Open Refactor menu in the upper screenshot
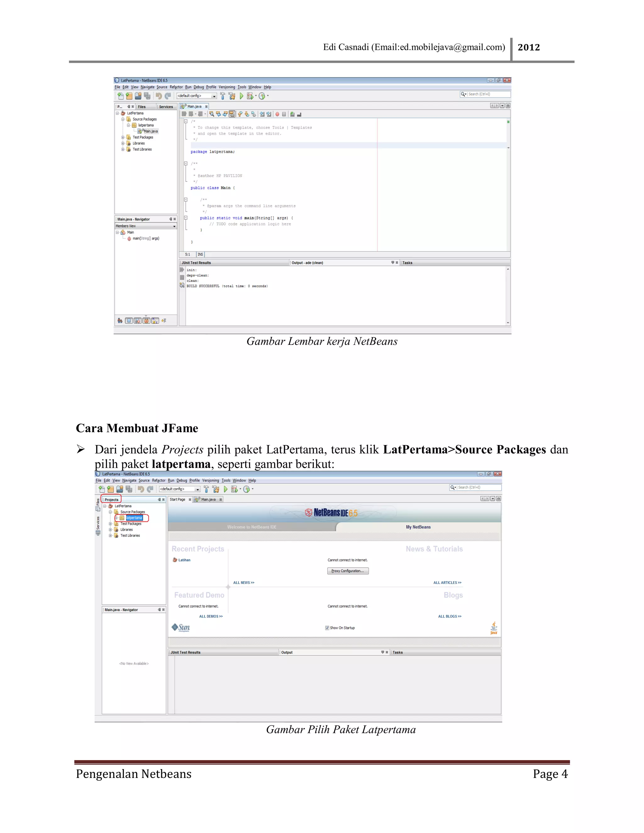Screen dimensions: 644x833 click(176, 87)
